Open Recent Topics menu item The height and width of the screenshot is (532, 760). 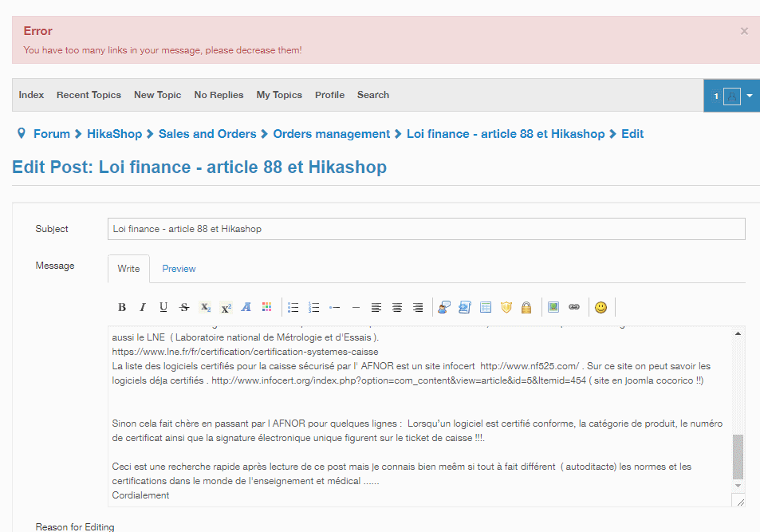point(89,95)
